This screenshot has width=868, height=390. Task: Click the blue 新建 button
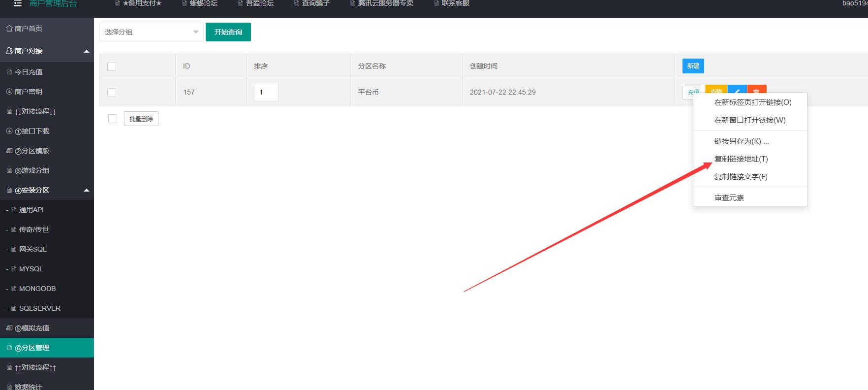(x=693, y=66)
